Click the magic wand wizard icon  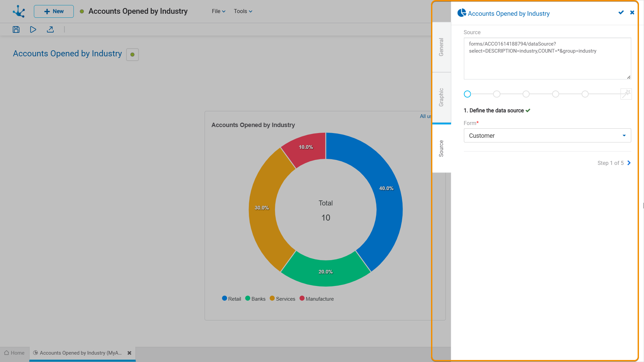626,94
